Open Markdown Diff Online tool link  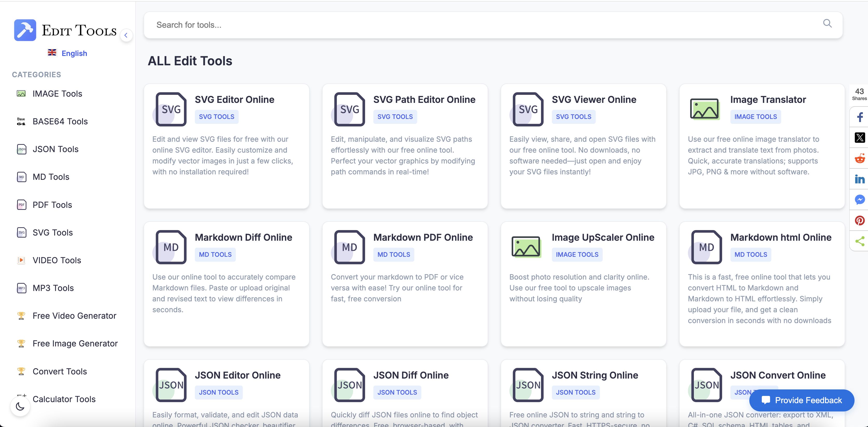click(x=243, y=237)
